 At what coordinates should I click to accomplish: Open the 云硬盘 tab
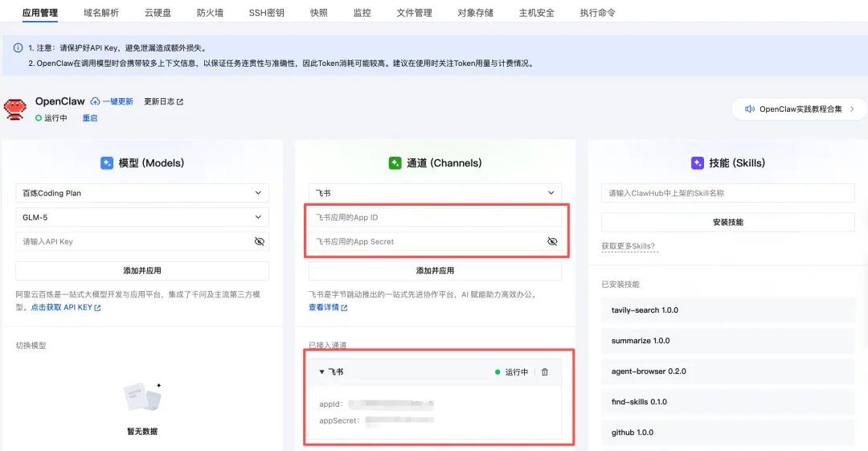pyautogui.click(x=158, y=13)
